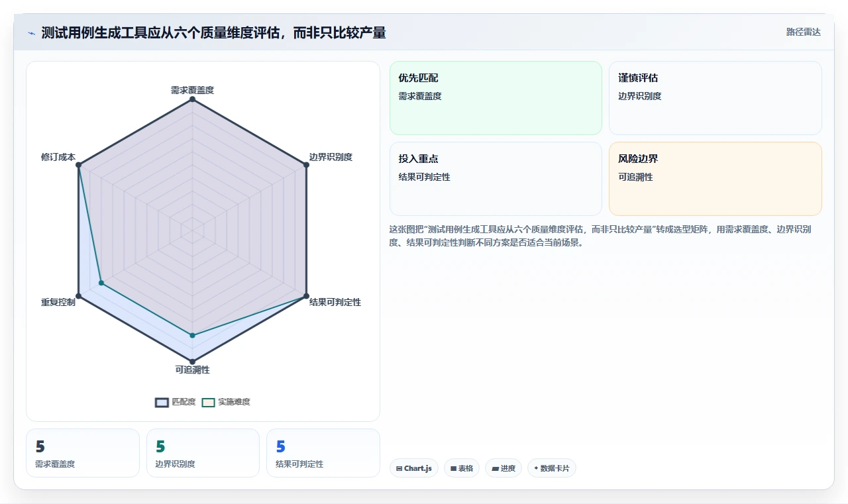Toggle the 匹配度 legend swatch

[x=162, y=402]
